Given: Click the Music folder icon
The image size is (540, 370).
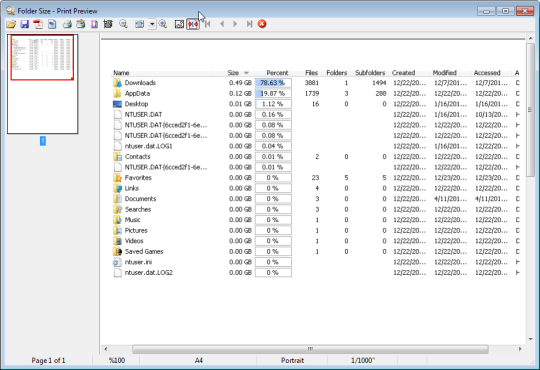Looking at the screenshot, I should click(x=117, y=220).
